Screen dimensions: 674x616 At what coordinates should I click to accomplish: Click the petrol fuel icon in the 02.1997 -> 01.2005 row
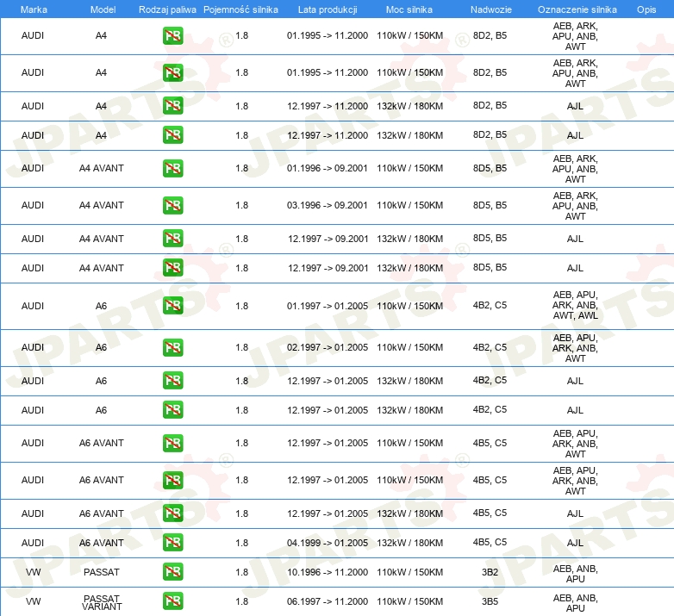[172, 347]
